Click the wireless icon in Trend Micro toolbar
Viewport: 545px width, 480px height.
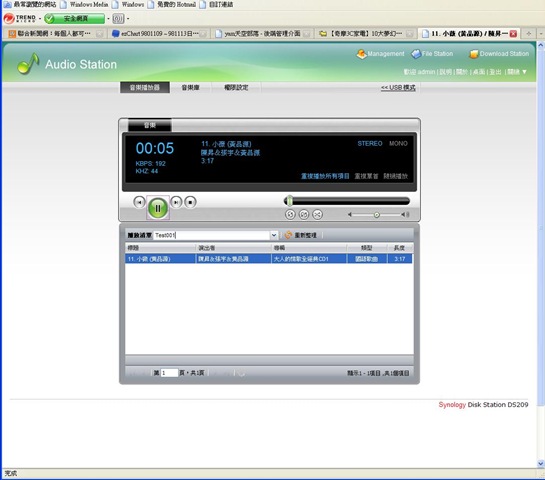118,18
